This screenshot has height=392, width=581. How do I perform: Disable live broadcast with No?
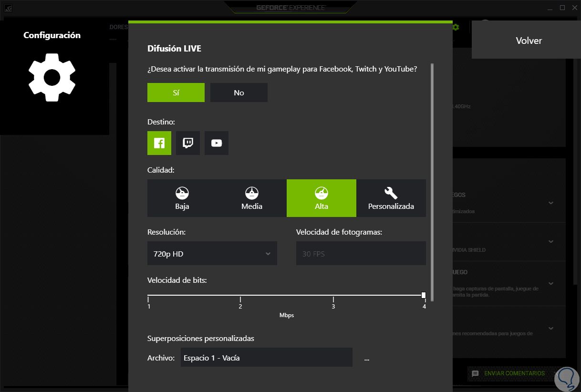[x=239, y=93]
